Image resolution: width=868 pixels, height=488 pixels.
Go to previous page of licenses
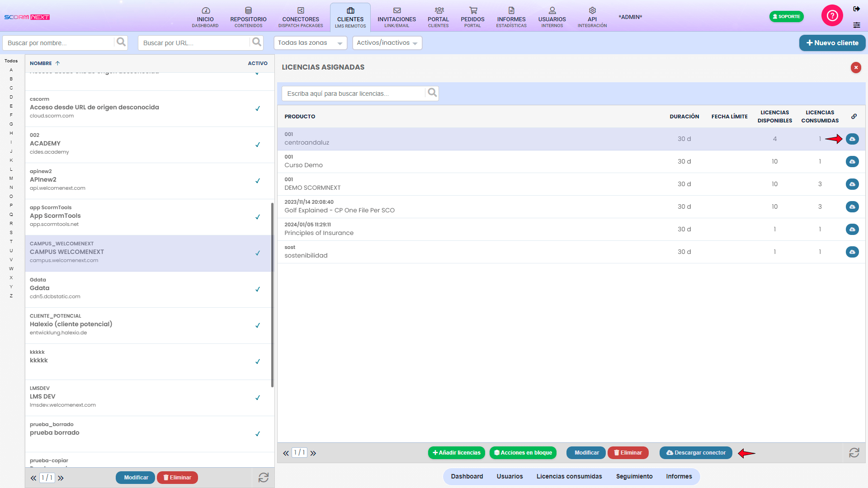click(x=286, y=453)
